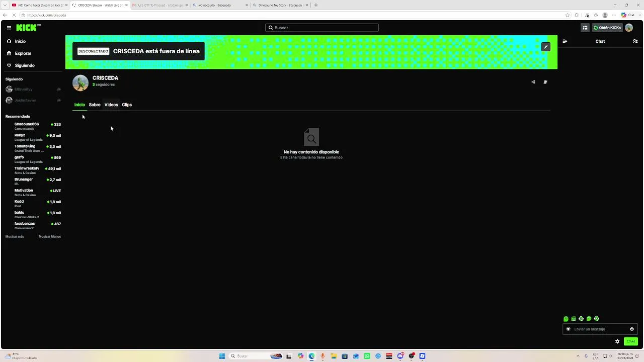Open a new browser tab
Image resolution: width=644 pixels, height=362 pixels.
point(316,5)
